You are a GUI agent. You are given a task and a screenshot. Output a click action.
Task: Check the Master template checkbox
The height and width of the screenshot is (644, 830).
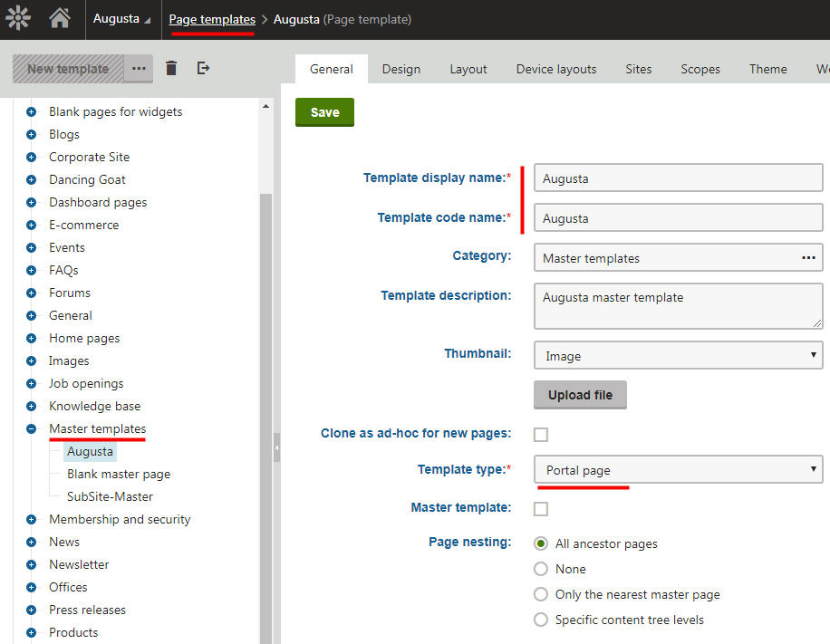[x=541, y=508]
